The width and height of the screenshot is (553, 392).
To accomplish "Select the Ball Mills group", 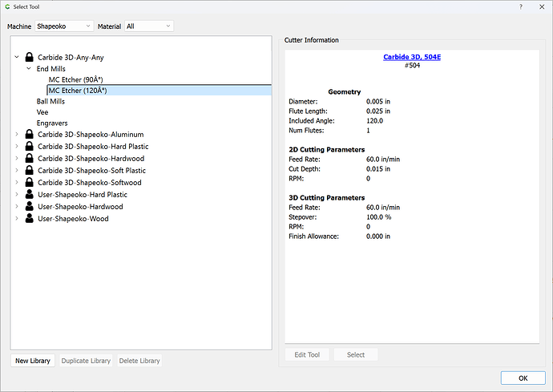I will 50,101.
